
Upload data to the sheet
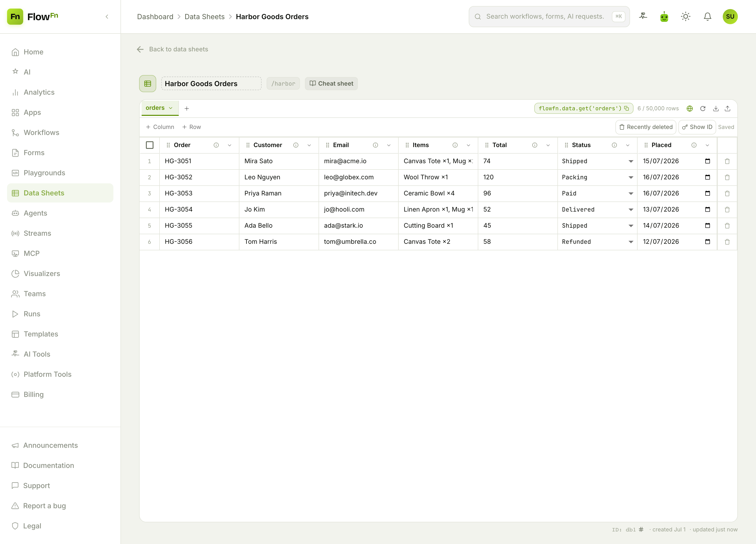(x=728, y=108)
